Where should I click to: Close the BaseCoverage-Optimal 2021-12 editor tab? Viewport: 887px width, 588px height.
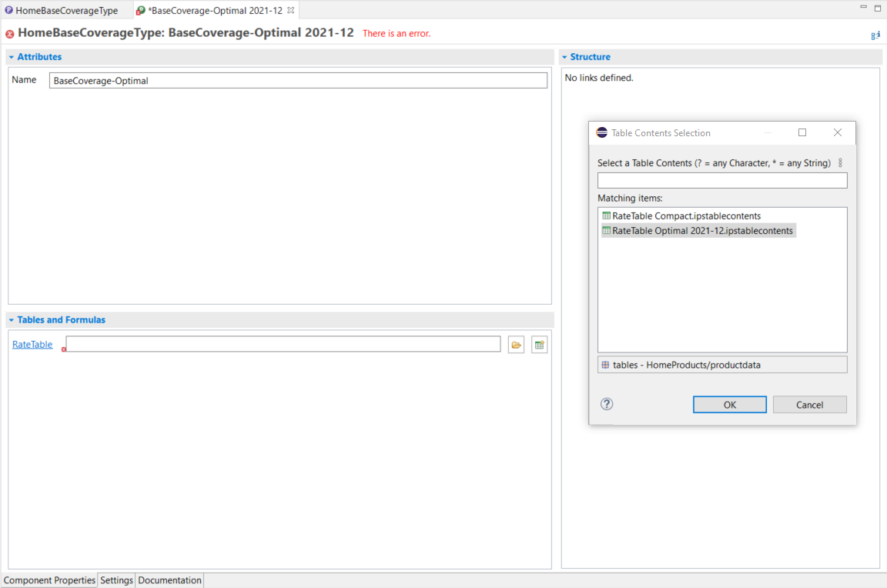point(291,10)
